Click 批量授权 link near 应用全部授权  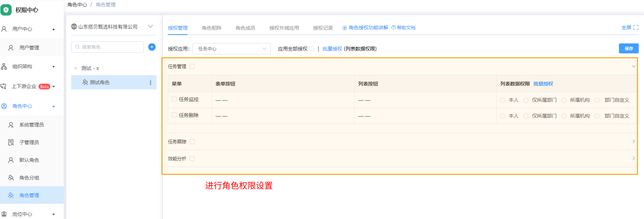332,49
